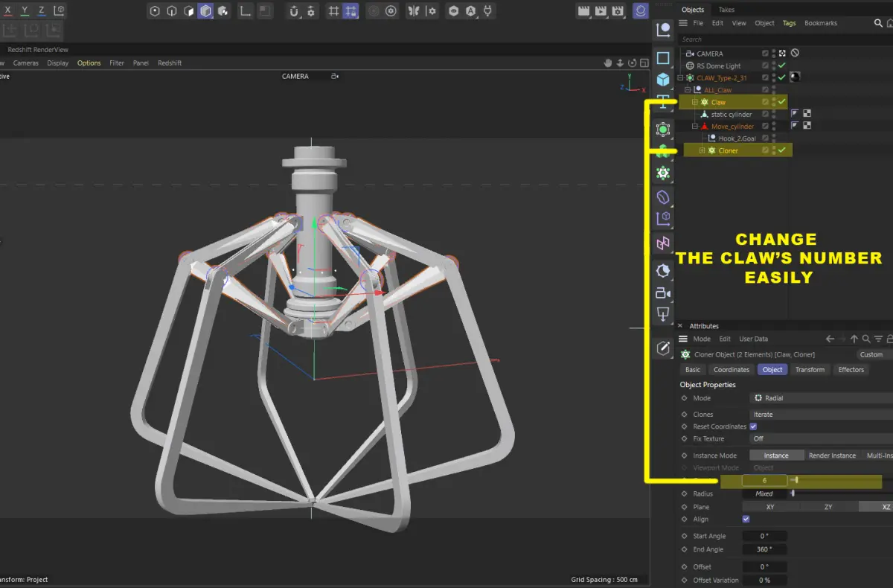893x588 pixels.
Task: Open the User Data menu in Attributes
Action: tap(753, 339)
